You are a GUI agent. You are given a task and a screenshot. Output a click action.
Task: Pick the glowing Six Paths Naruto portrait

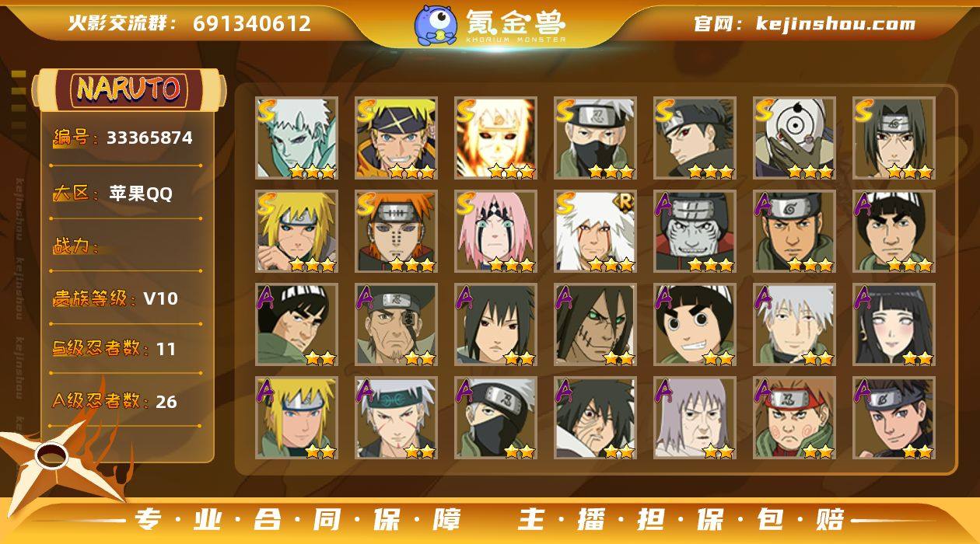pyautogui.click(x=495, y=138)
